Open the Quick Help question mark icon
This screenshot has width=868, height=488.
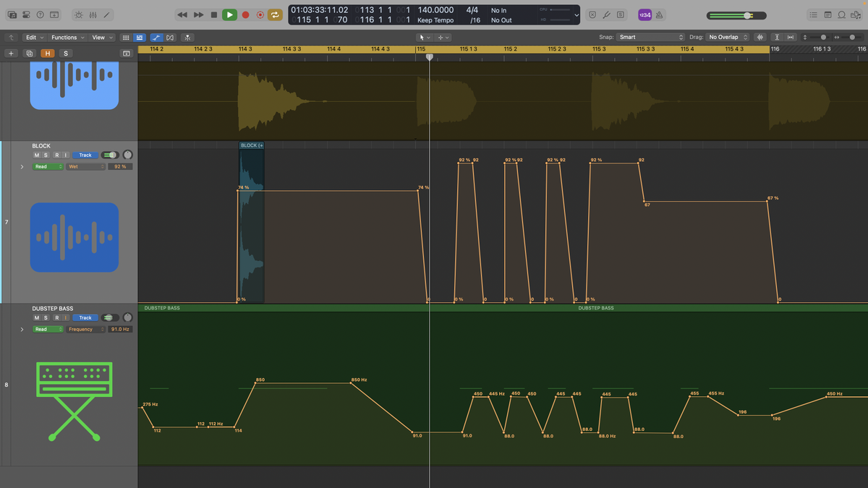38,14
